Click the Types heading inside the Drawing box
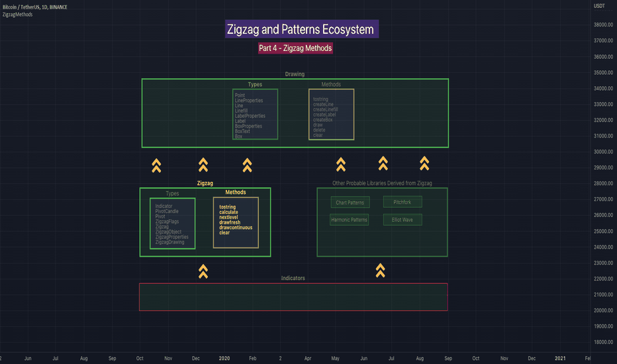Viewport: 617px width, 364px height. (255, 85)
